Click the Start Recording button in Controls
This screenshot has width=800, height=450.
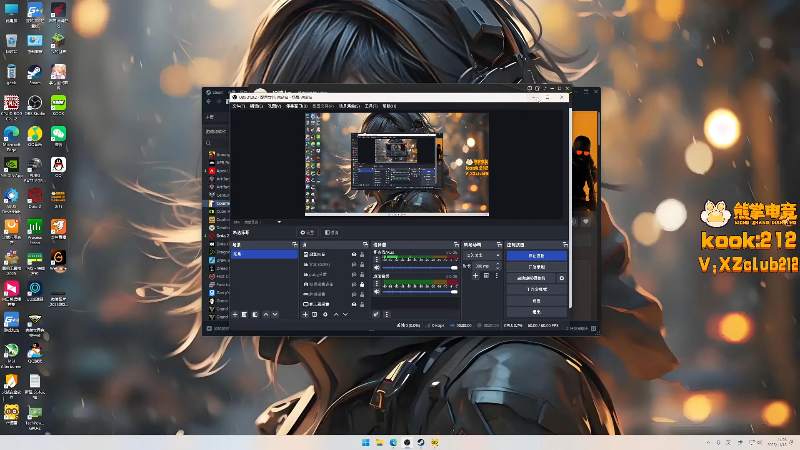tap(536, 267)
